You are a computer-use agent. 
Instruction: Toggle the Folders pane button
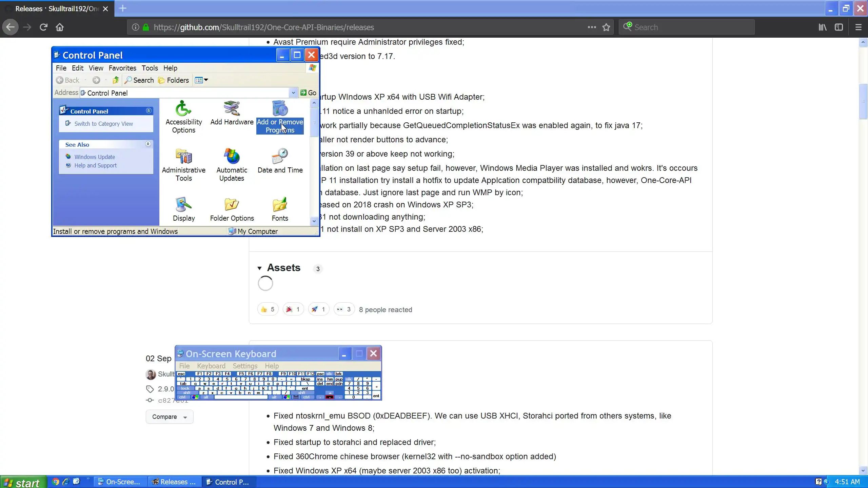pyautogui.click(x=174, y=80)
